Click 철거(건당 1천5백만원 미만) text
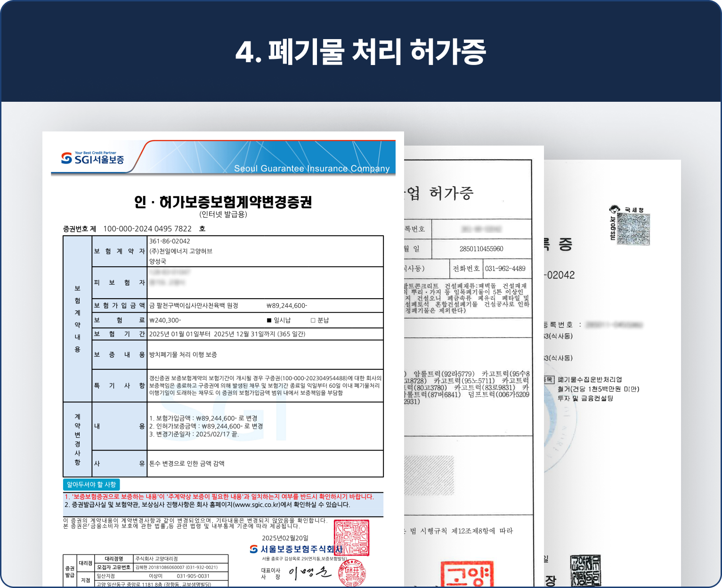Screen dimensions: 722x588 (x=598, y=389)
